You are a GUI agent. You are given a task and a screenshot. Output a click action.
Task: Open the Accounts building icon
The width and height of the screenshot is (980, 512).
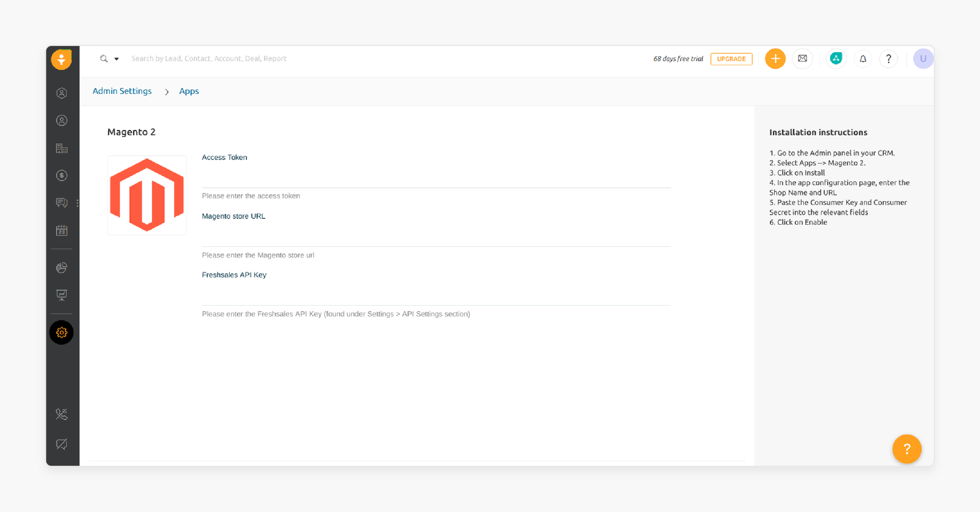[62, 148]
